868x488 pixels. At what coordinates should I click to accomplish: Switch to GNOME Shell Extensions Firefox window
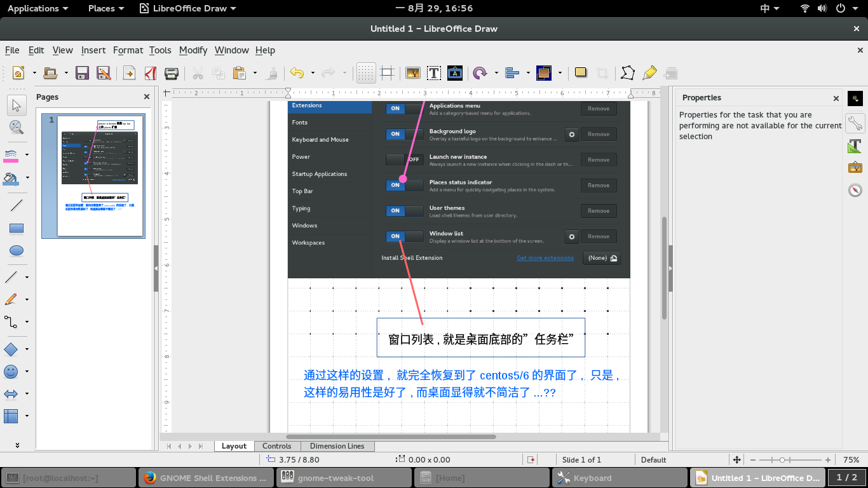(x=206, y=478)
